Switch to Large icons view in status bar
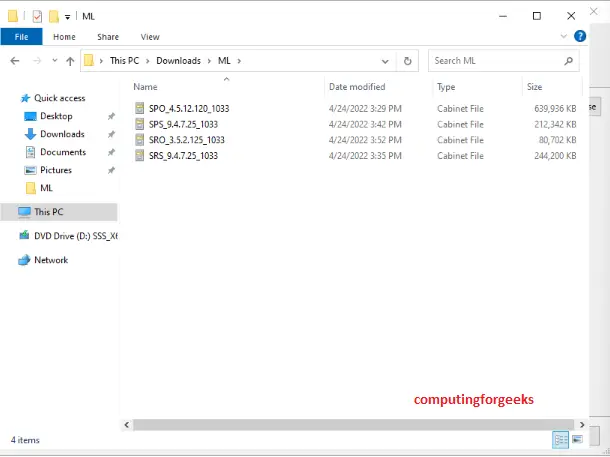 tap(577, 440)
